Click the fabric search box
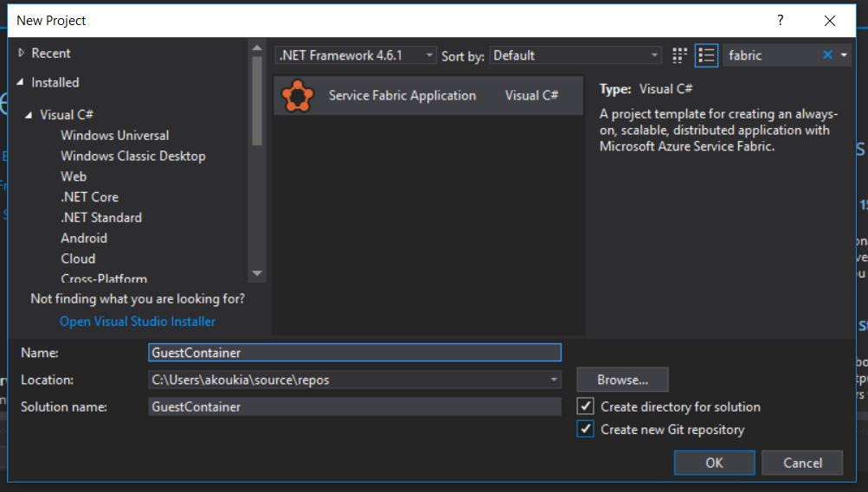Screen dimensions: 868x492 [x=772, y=55]
